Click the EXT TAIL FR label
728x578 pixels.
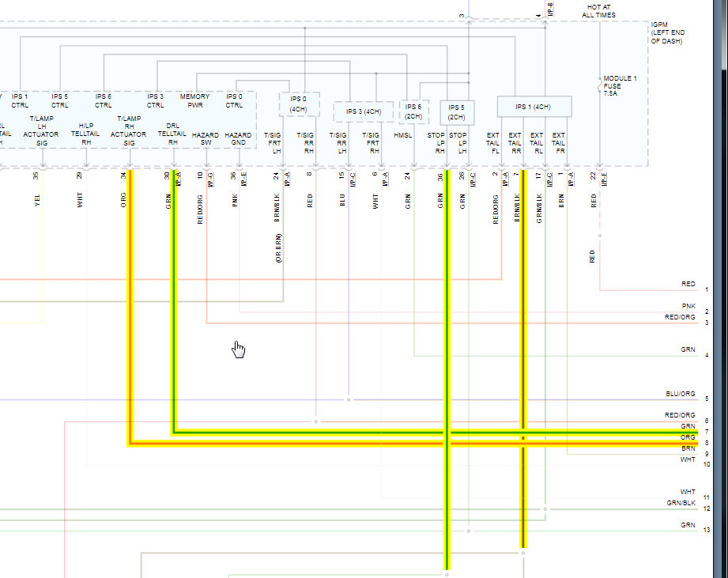(559, 143)
